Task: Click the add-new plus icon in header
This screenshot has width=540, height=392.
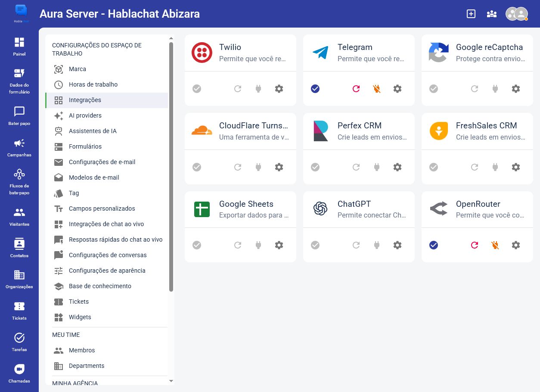Action: pyautogui.click(x=471, y=14)
